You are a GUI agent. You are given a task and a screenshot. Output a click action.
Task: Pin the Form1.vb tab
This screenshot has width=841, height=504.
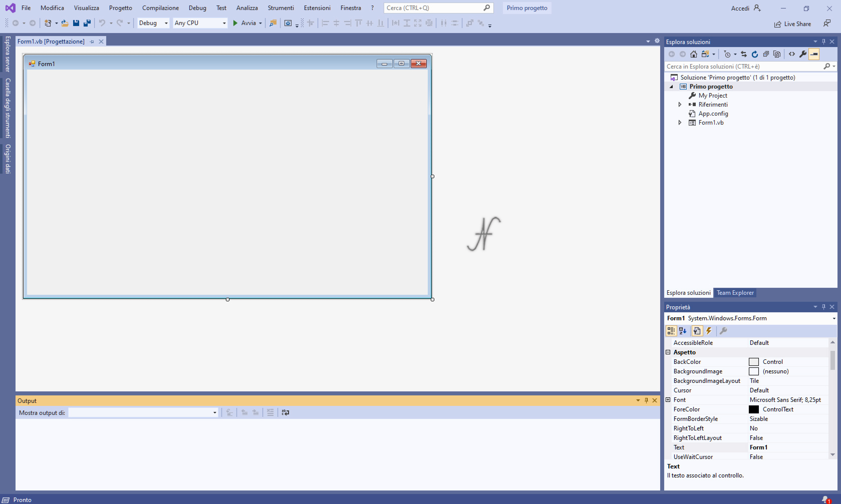[92, 42]
